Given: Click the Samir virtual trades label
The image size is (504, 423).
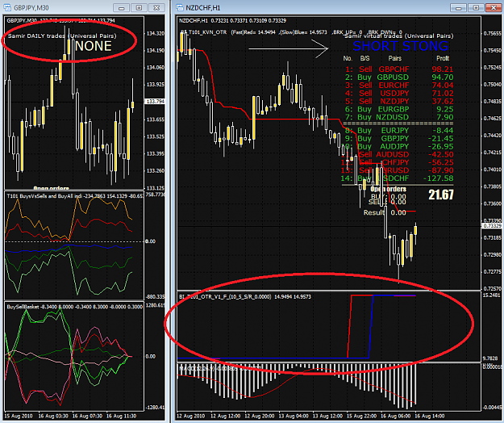Looking at the screenshot, I should tap(399, 36).
